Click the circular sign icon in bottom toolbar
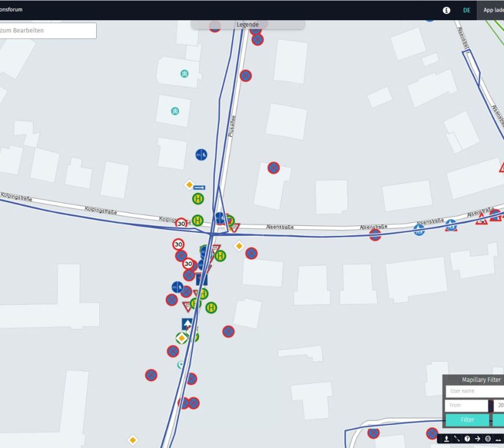Image resolution: width=504 pixels, height=448 pixels. point(488,439)
